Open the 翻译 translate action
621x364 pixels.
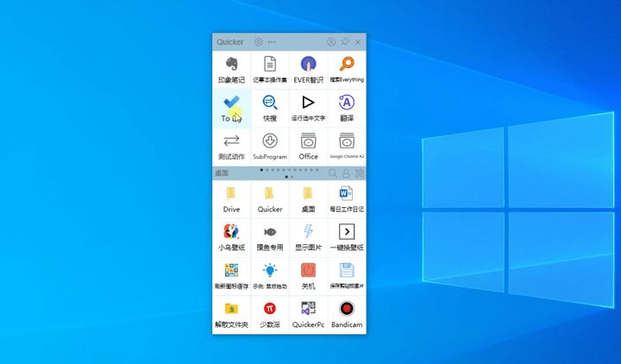coord(347,108)
